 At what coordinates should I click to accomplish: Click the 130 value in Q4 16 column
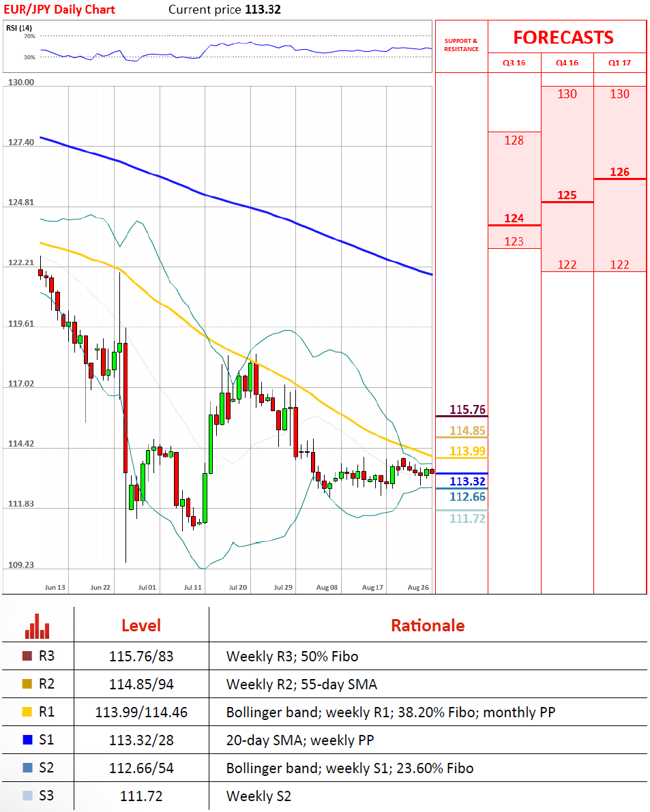567,94
